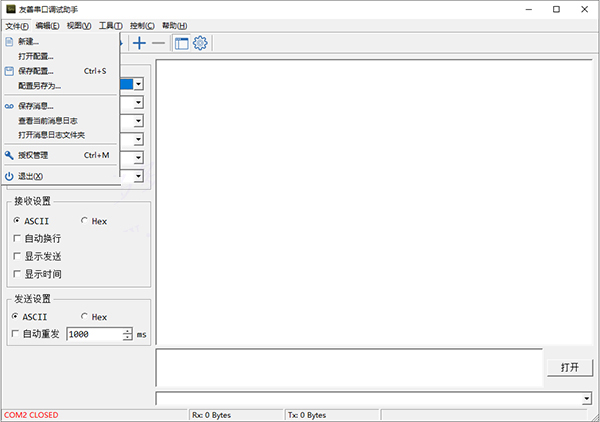Viewport: 600px width, 422px height.
Task: Click the Tx: 0 Bytes status entry
Action: [x=307, y=415]
